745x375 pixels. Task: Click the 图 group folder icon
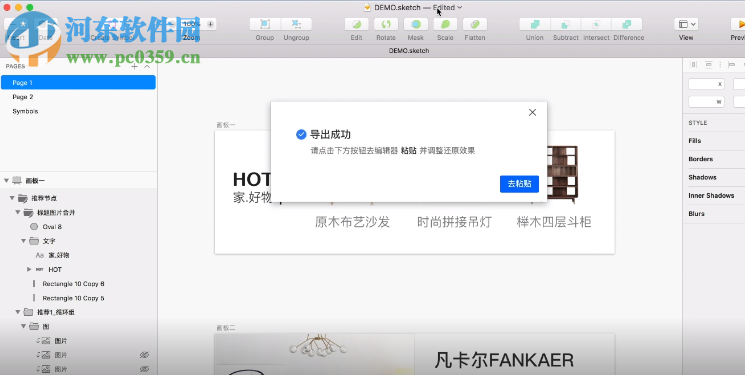coord(34,327)
